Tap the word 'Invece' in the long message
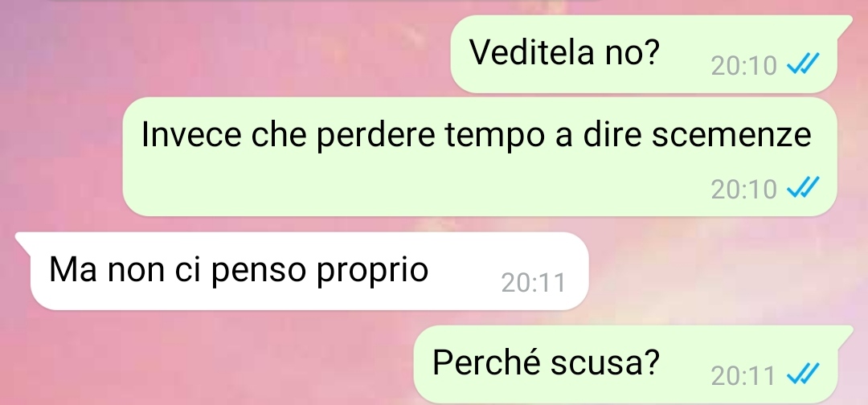 [x=191, y=134]
